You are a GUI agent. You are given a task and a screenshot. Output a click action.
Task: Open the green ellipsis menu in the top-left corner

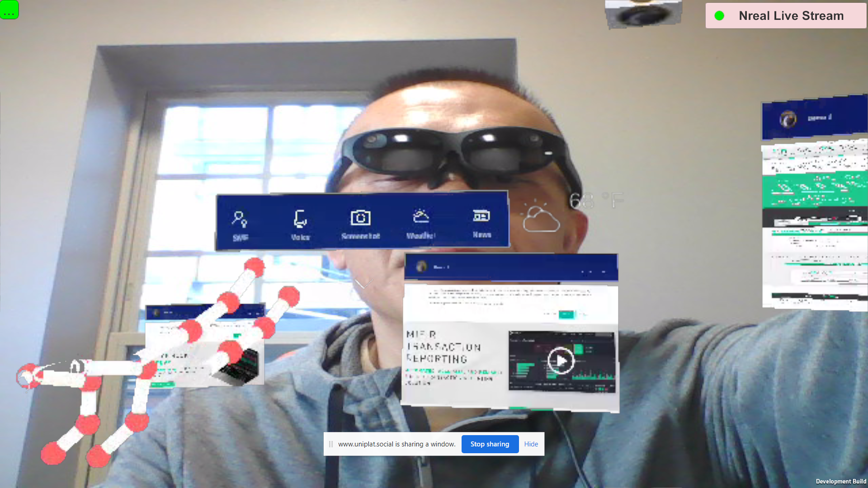(x=9, y=10)
